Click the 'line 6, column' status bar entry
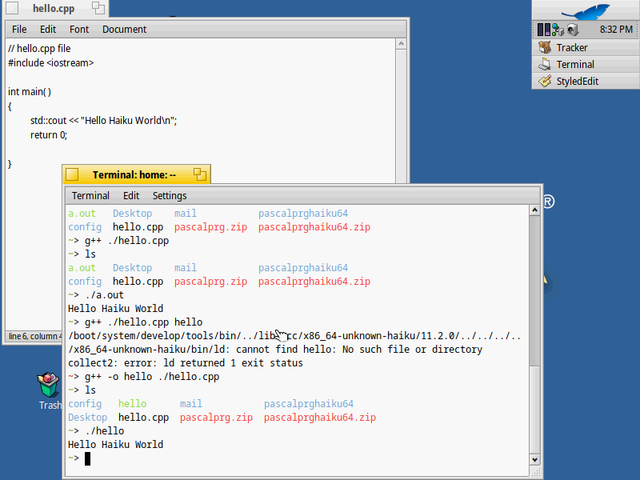Screen dimensions: 640x480 point(34,336)
